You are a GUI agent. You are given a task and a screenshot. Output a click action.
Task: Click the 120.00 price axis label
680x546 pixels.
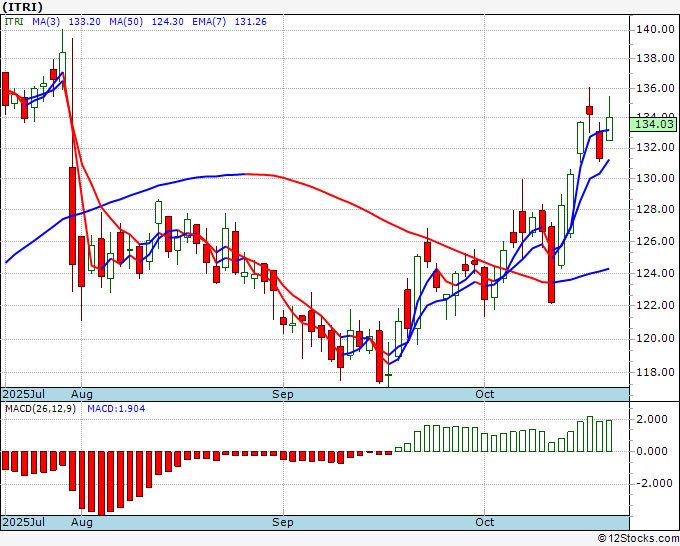[655, 338]
